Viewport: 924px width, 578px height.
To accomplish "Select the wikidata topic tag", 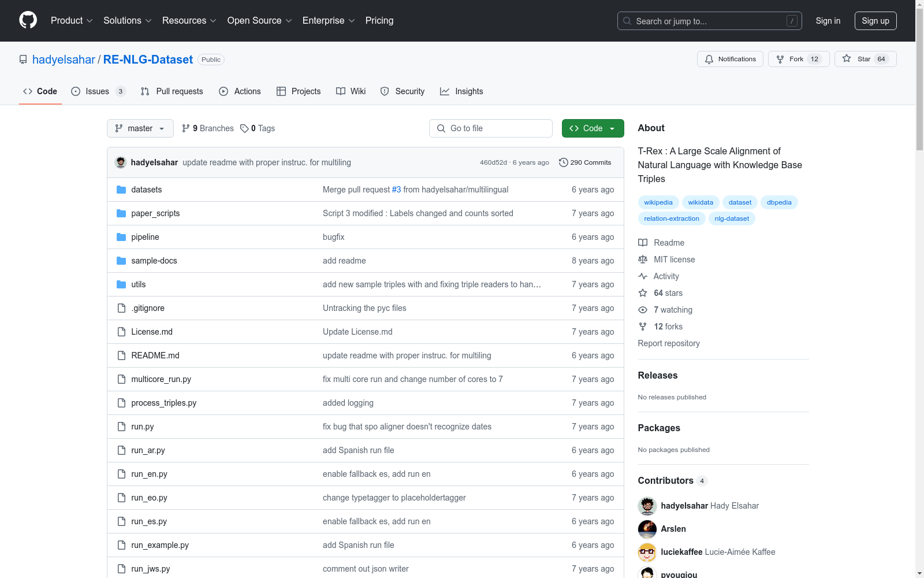I will tap(701, 202).
